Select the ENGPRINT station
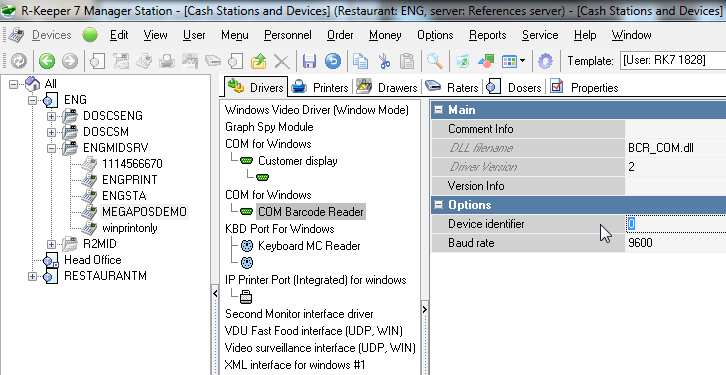This screenshot has height=375, width=726. point(130,180)
